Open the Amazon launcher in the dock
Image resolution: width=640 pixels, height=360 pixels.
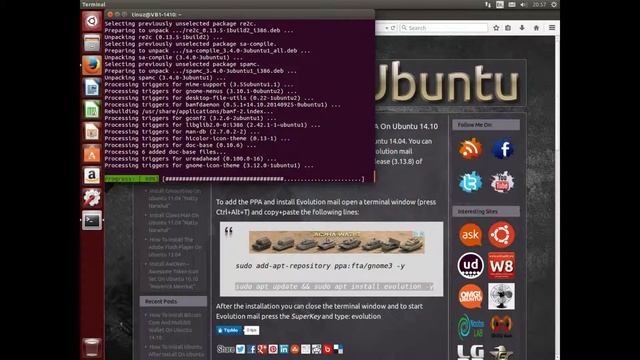tap(92, 176)
